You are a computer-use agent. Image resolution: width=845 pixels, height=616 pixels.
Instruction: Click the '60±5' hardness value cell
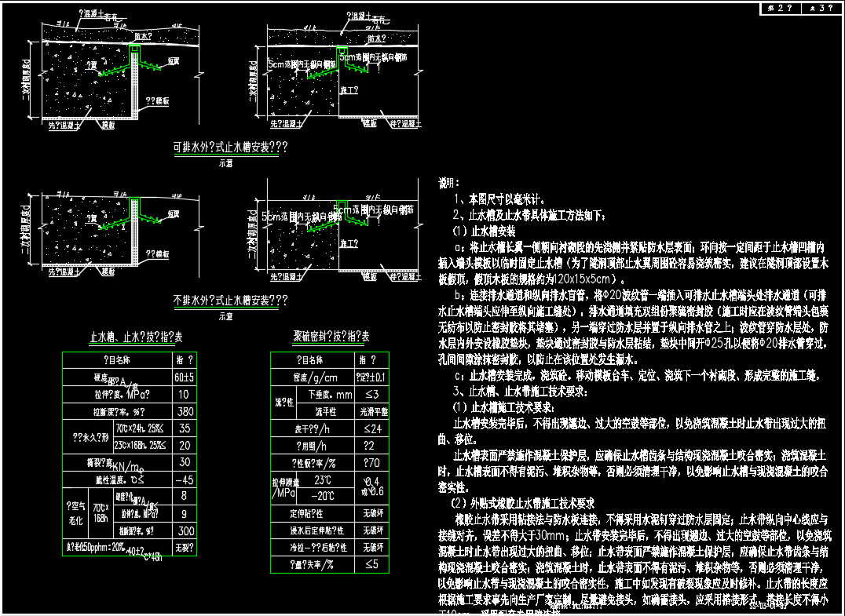point(185,377)
